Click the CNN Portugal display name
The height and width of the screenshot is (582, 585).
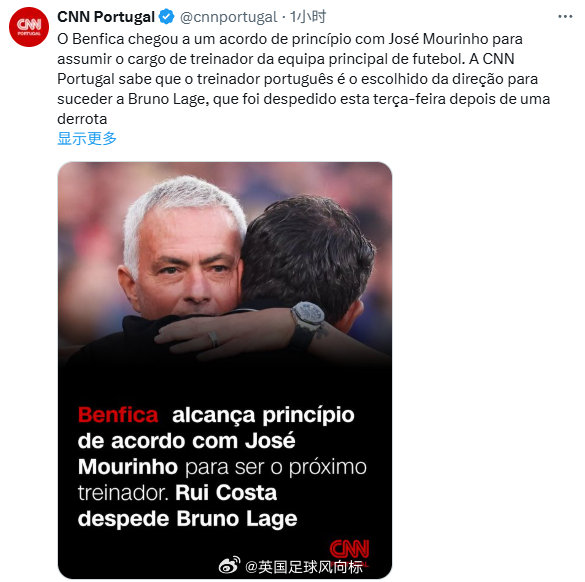click(106, 17)
